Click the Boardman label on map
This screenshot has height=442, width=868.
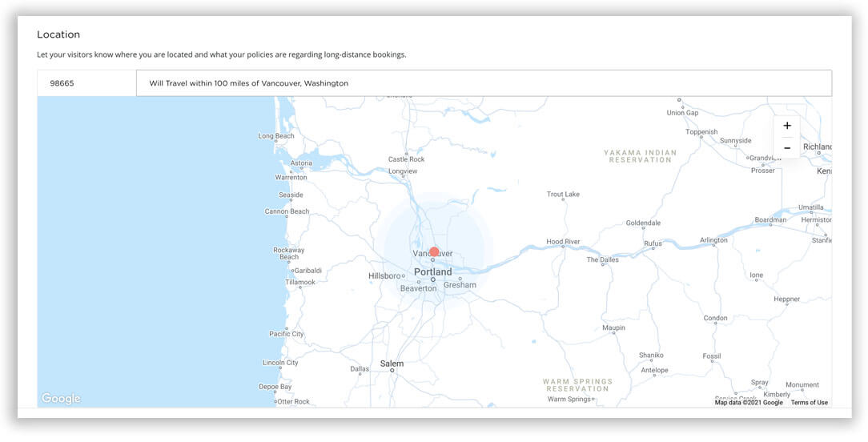770,220
